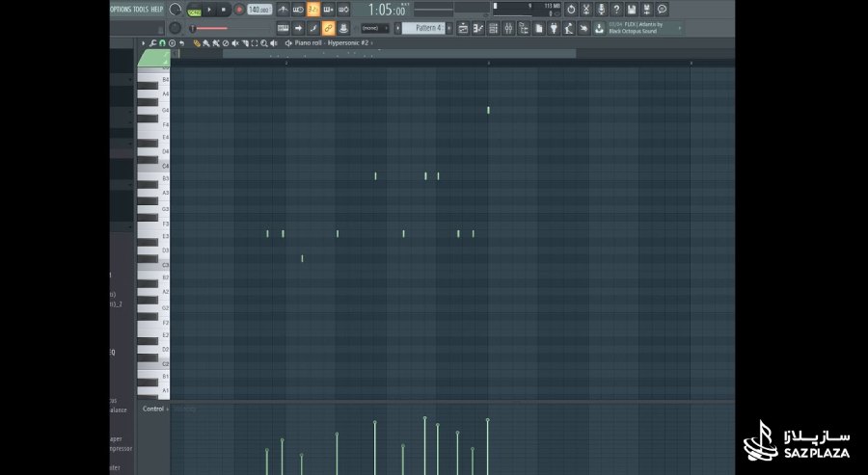
Task: Toggle typing keyboard to piano
Action: (283, 28)
